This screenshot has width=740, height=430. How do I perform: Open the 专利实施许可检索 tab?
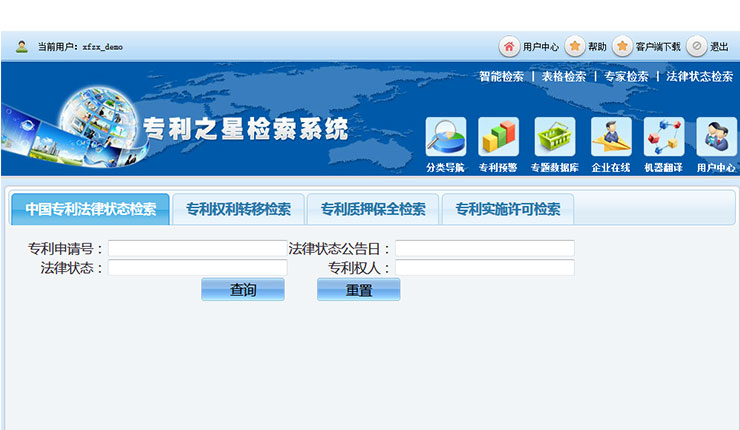tap(507, 210)
